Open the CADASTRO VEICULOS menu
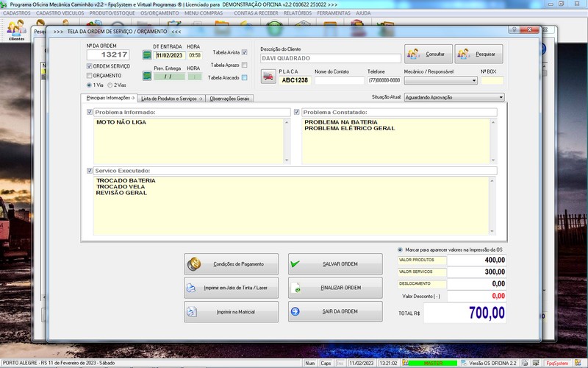Screen dimensions: 588x368 coord(60,13)
